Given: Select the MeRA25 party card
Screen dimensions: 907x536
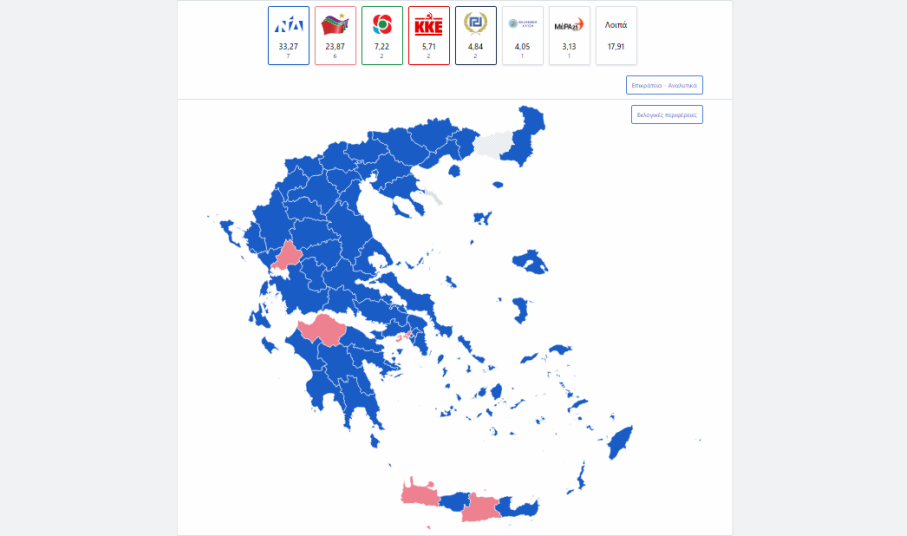Looking at the screenshot, I should [569, 35].
